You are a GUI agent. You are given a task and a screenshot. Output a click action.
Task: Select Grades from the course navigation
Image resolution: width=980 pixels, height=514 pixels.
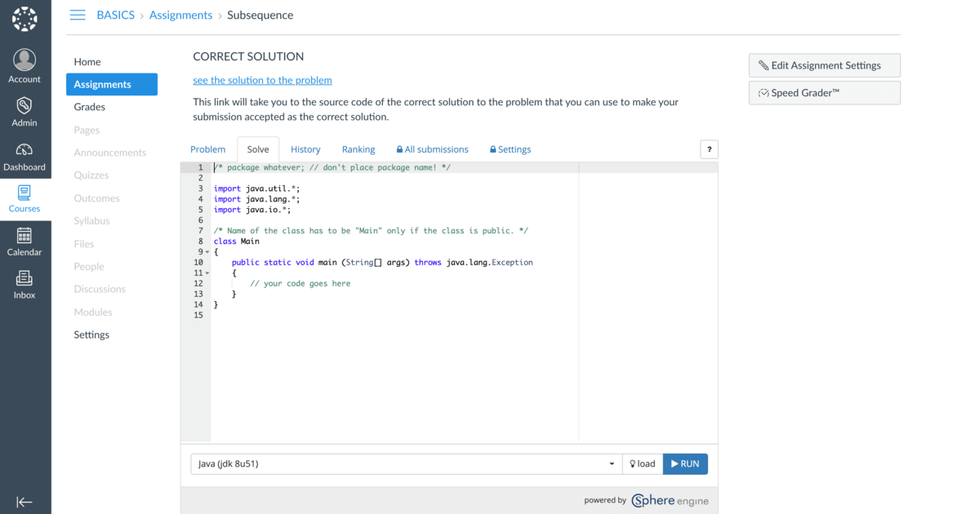pyautogui.click(x=91, y=106)
